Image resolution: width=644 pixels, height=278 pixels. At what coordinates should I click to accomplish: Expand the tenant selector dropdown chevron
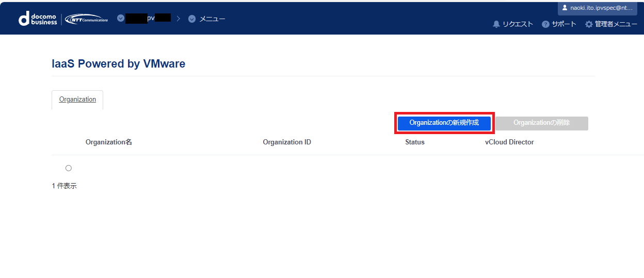click(121, 18)
